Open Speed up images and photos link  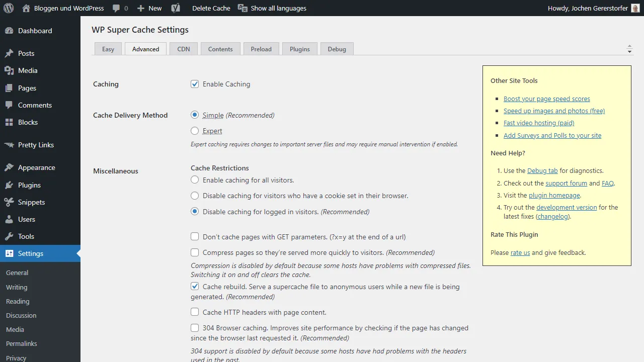[x=554, y=111]
